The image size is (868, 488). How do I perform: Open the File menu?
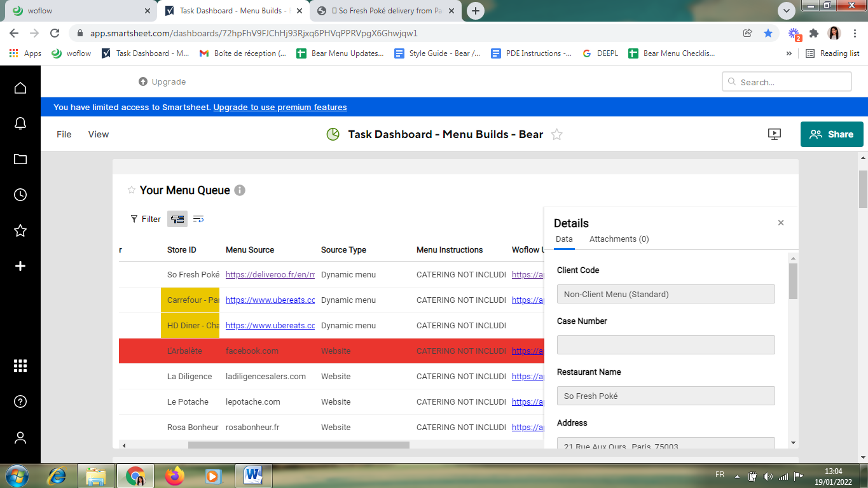[64, 134]
